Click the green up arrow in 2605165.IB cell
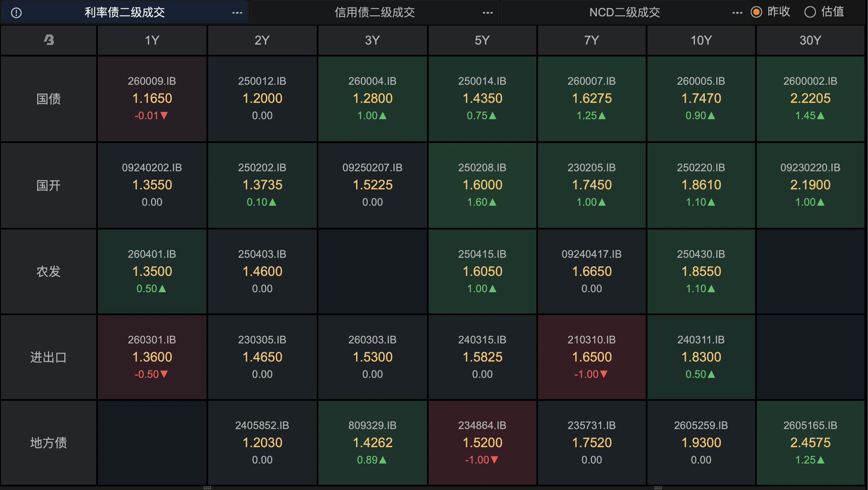 (821, 460)
